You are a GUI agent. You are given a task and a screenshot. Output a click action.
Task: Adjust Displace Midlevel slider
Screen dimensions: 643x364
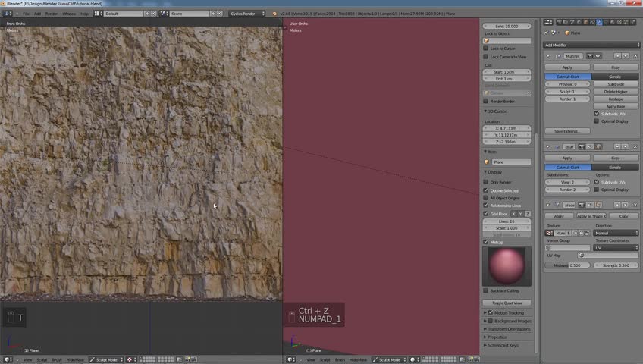(567, 265)
